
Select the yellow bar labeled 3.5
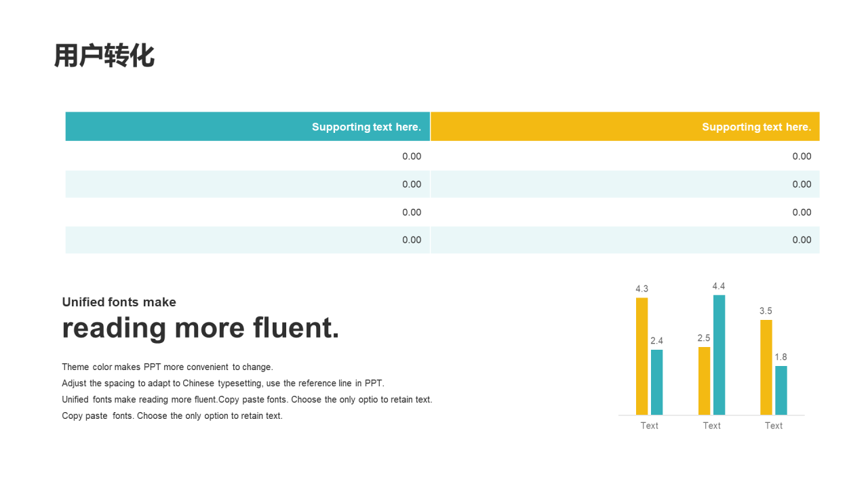click(x=766, y=367)
